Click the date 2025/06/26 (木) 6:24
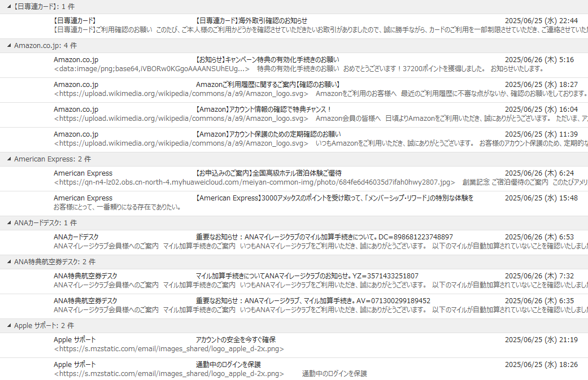 coord(539,173)
